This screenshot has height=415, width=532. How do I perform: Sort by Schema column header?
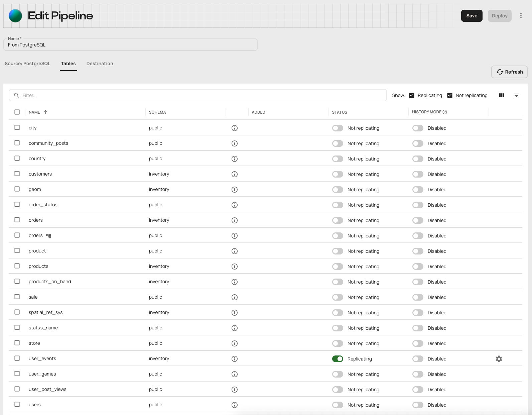157,112
